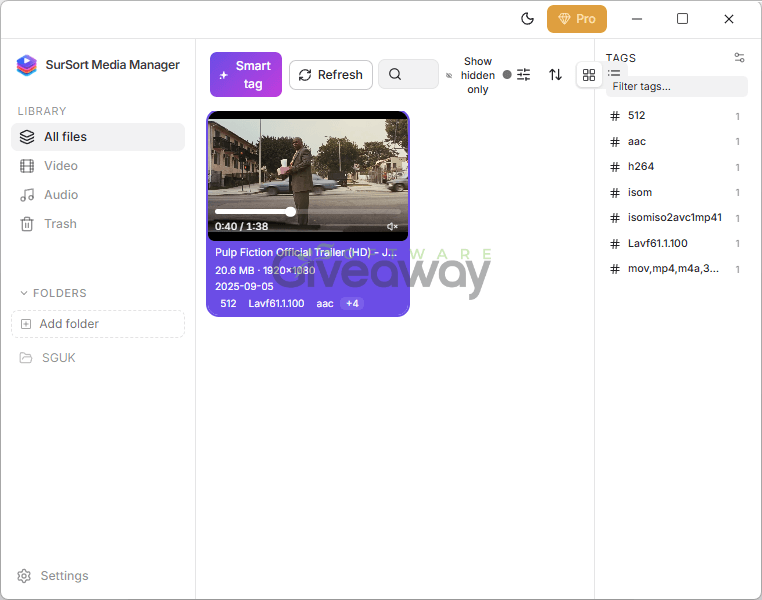The height and width of the screenshot is (600, 762).
Task: Maximize the SurSort window
Action: click(682, 18)
